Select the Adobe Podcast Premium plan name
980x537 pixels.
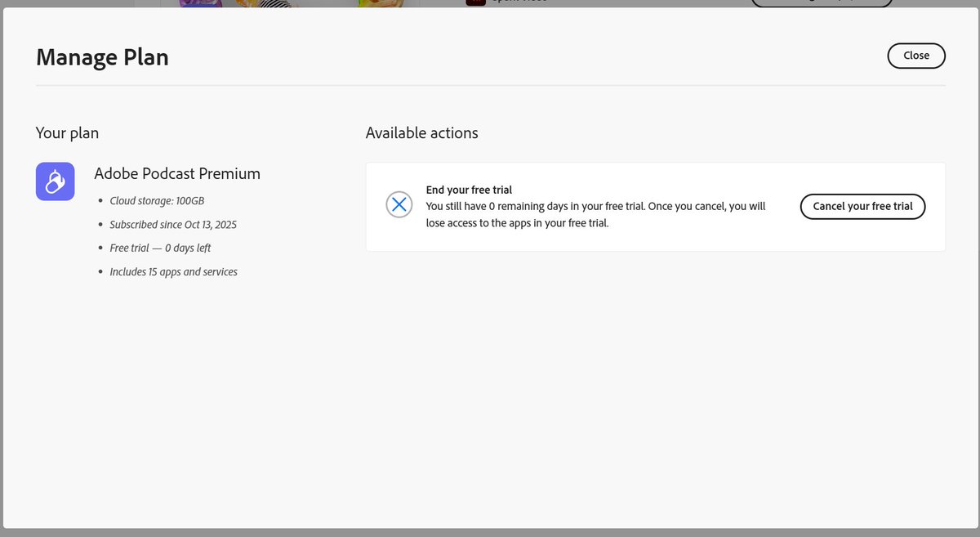coord(177,173)
